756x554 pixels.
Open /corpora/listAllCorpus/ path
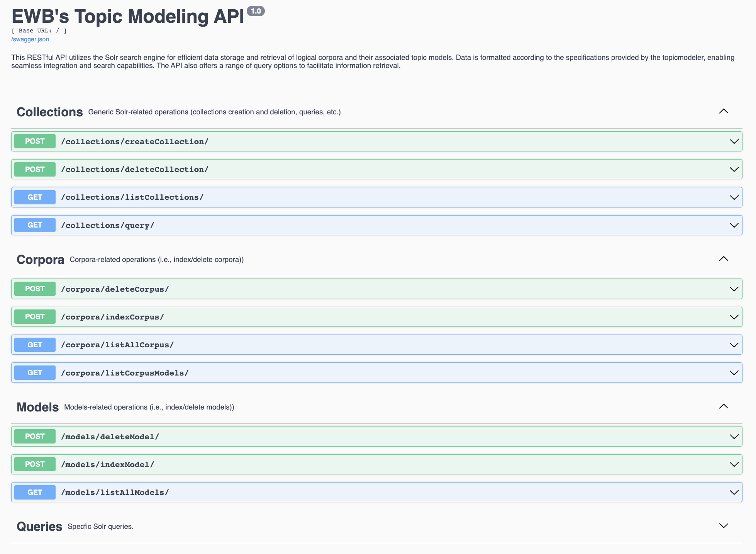pyautogui.click(x=117, y=345)
